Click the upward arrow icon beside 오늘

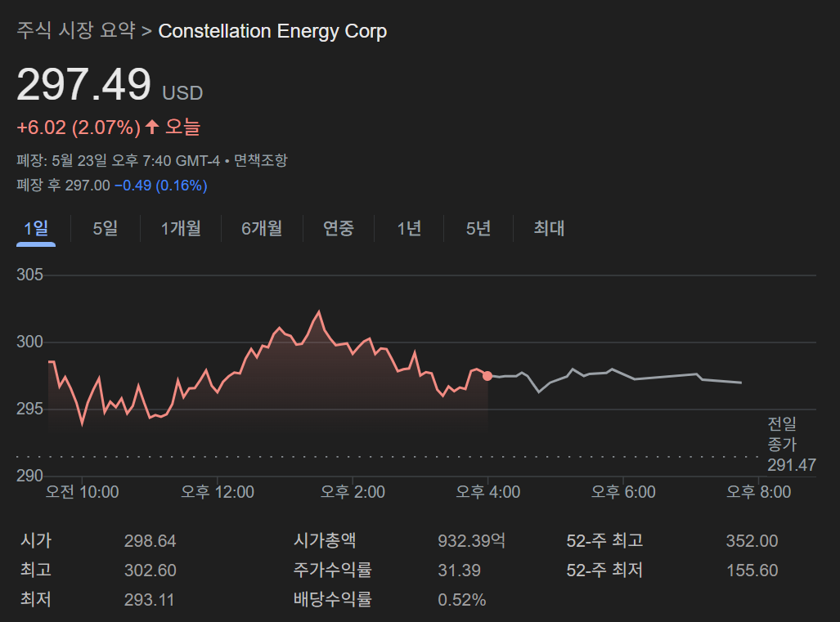152,127
